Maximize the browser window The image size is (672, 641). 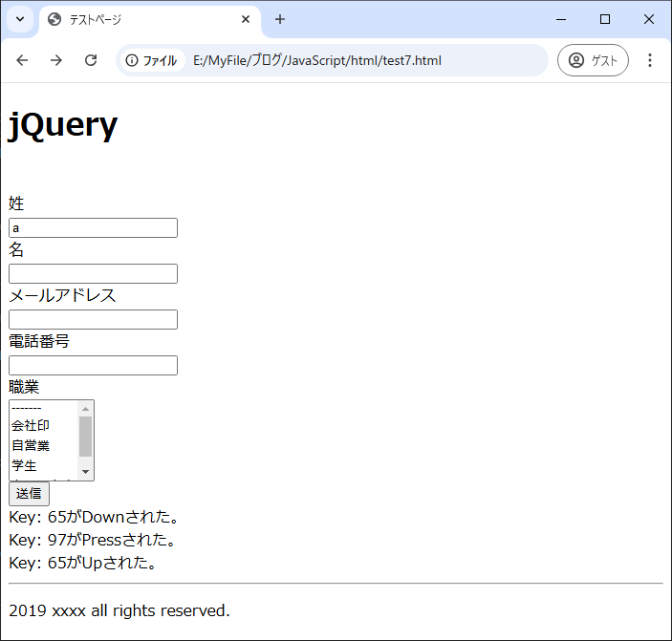tap(605, 19)
